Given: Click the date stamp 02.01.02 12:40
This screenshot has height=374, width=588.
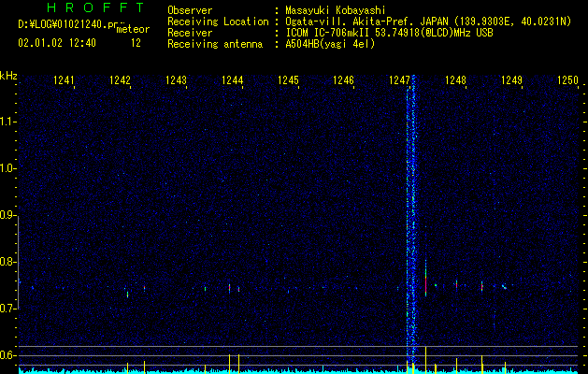Looking at the screenshot, I should (57, 43).
